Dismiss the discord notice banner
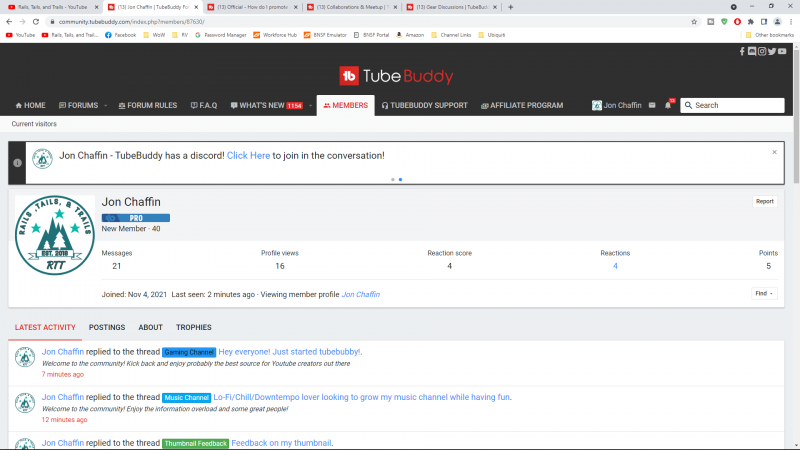Image resolution: width=800 pixels, height=450 pixels. [774, 152]
